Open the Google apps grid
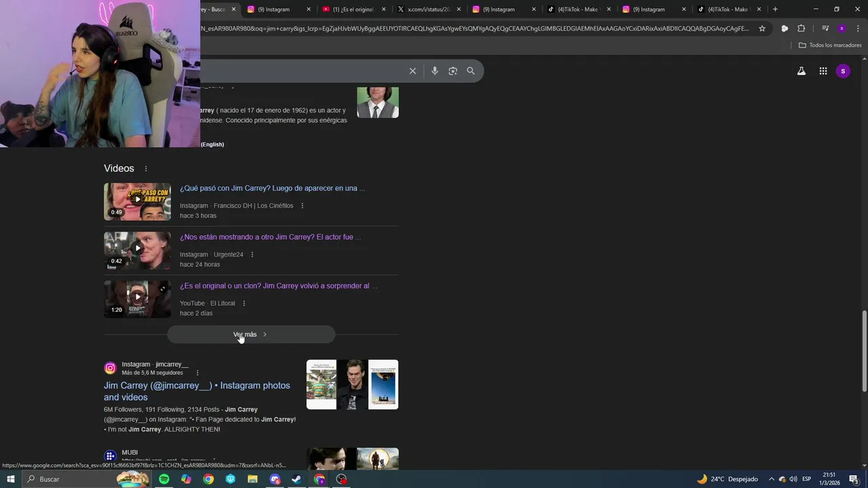This screenshot has width=868, height=488. click(823, 71)
